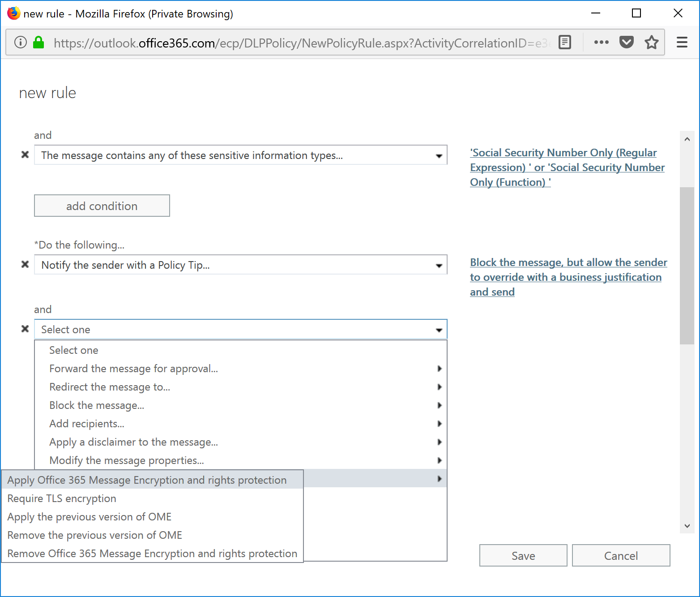The image size is (700, 597).
Task: Open the page actions three-dot menu
Action: coord(601,43)
